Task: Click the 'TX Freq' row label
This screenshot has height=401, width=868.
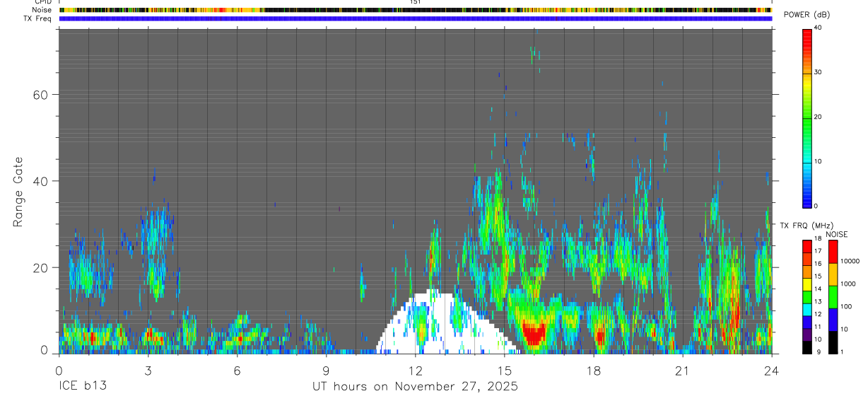Action: 37,18
